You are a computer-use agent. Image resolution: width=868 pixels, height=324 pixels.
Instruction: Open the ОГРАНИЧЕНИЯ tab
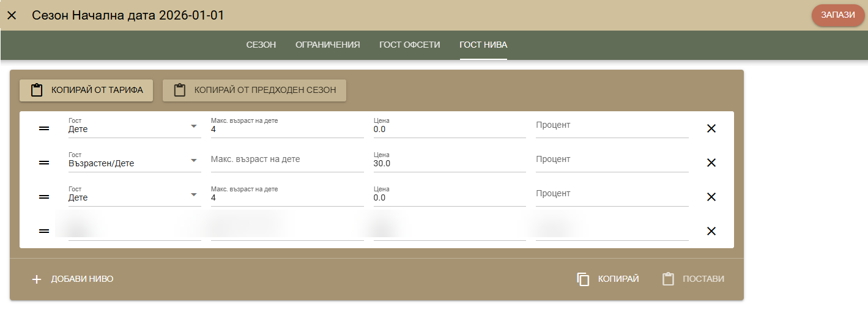(x=327, y=45)
